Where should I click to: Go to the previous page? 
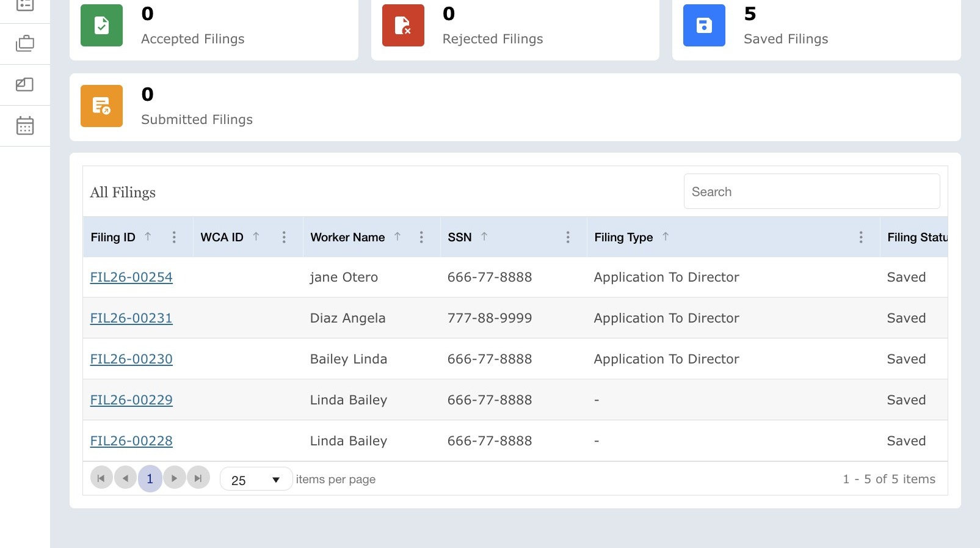coord(125,478)
